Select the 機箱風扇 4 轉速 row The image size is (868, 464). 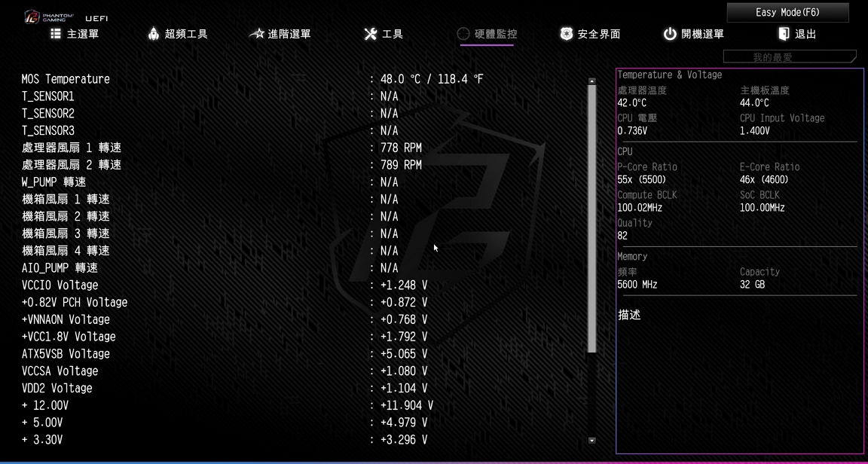click(301, 251)
